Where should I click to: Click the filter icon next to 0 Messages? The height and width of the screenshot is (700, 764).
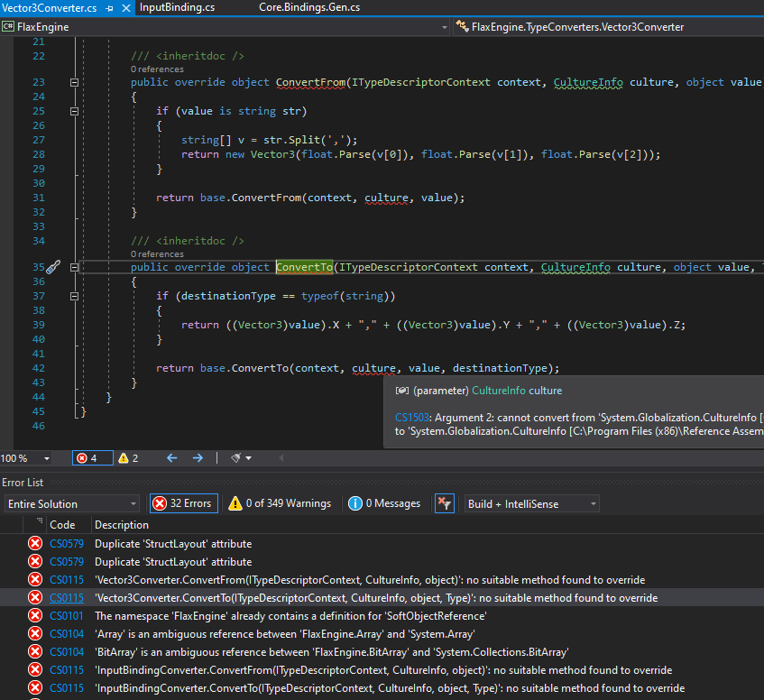pyautogui.click(x=445, y=503)
